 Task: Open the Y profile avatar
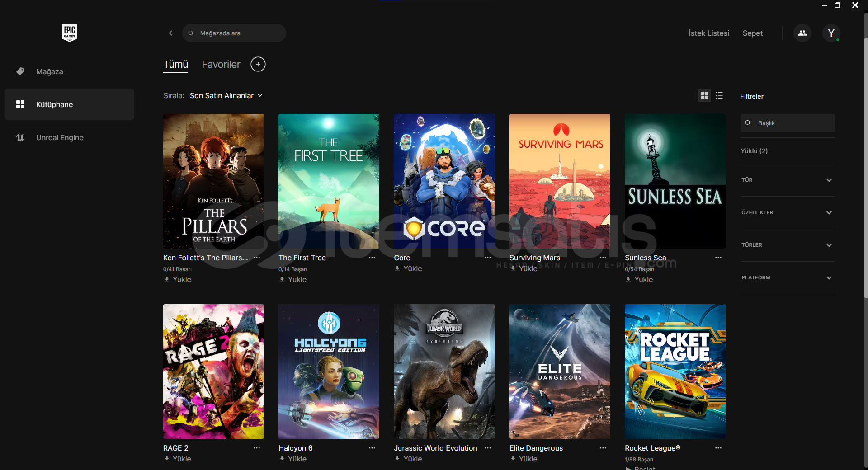[831, 33]
